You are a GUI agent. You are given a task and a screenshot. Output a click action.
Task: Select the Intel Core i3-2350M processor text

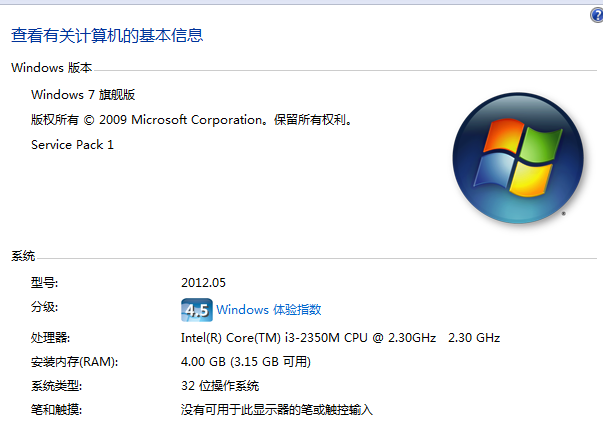click(340, 338)
